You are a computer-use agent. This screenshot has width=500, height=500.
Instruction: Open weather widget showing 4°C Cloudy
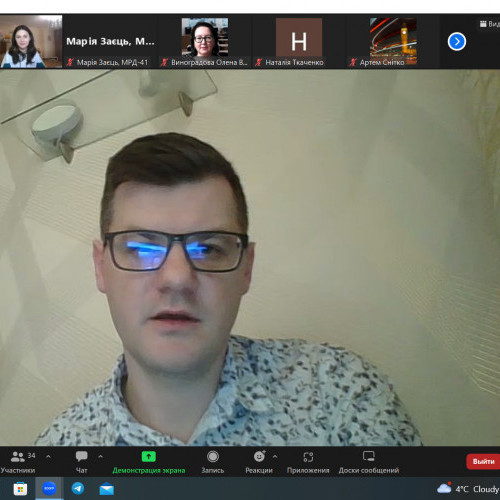pyautogui.click(x=468, y=489)
